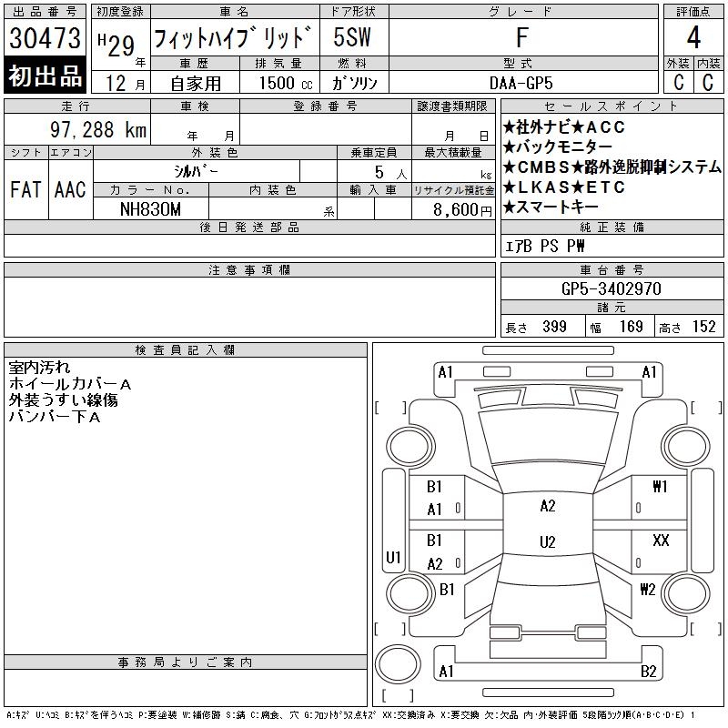Select the 評価点 header
Image resolution: width=728 pixels, height=728 pixels.
(693, 11)
